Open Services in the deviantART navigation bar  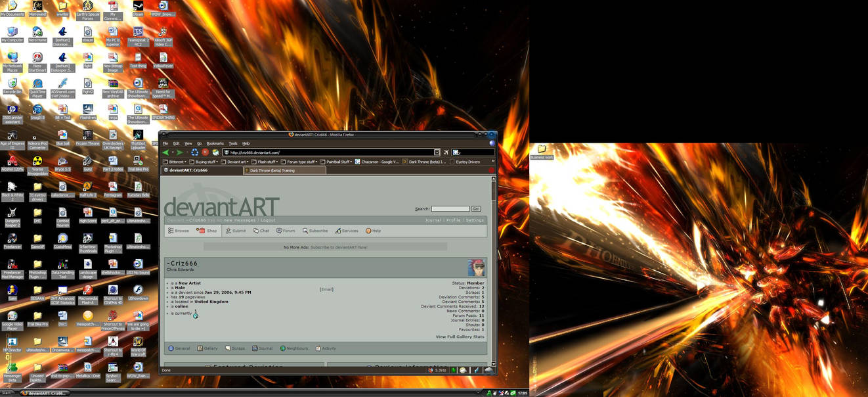point(347,231)
